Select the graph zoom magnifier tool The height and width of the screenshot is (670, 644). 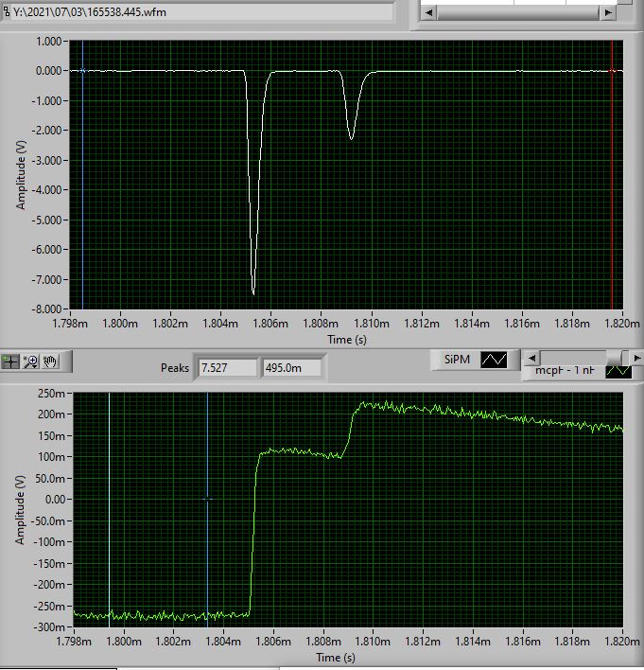coord(30,361)
